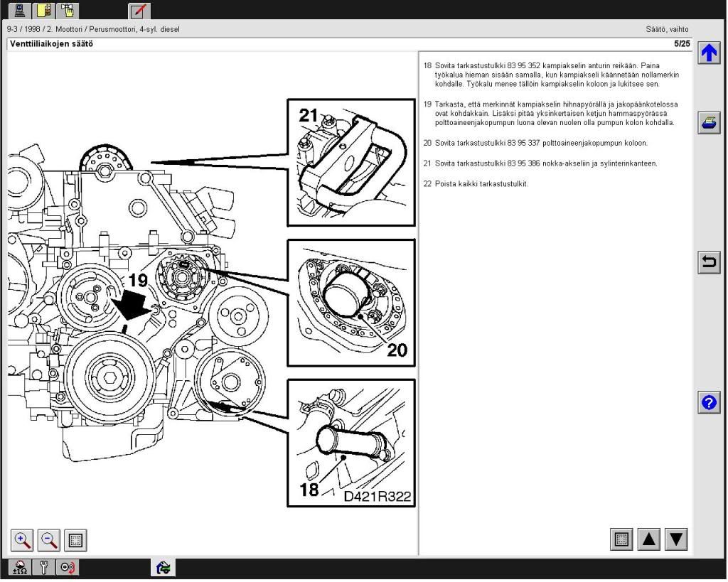Open the gauge and ohm measurement tab

click(x=21, y=568)
